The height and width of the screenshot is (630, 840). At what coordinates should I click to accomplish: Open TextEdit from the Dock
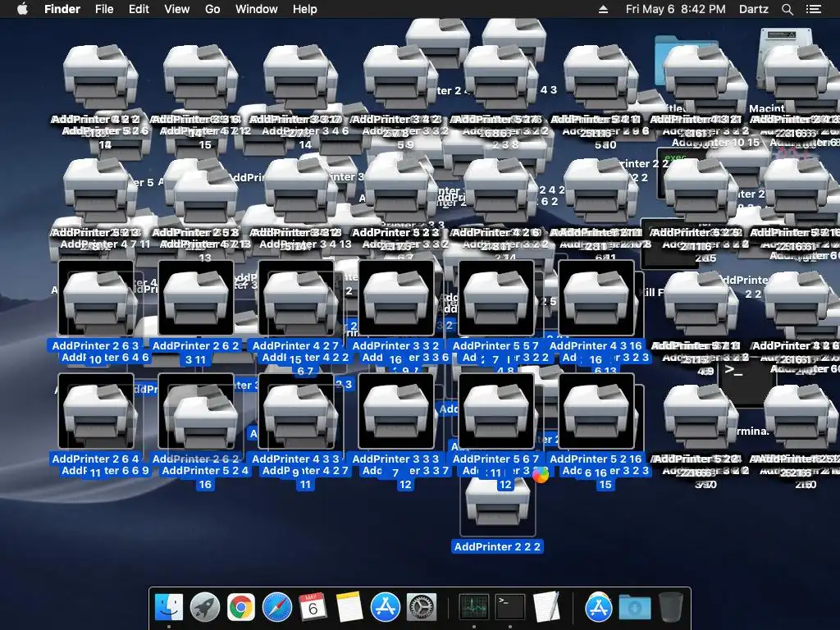click(x=546, y=607)
